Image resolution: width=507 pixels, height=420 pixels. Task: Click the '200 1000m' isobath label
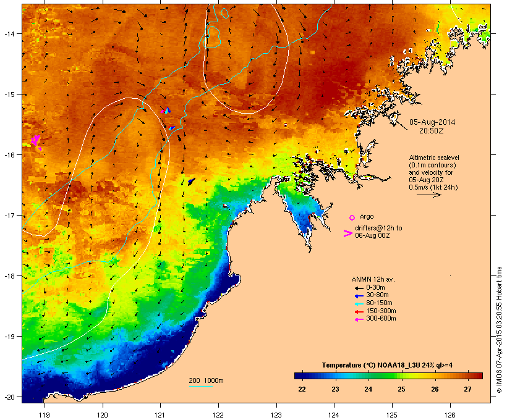pos(206,380)
